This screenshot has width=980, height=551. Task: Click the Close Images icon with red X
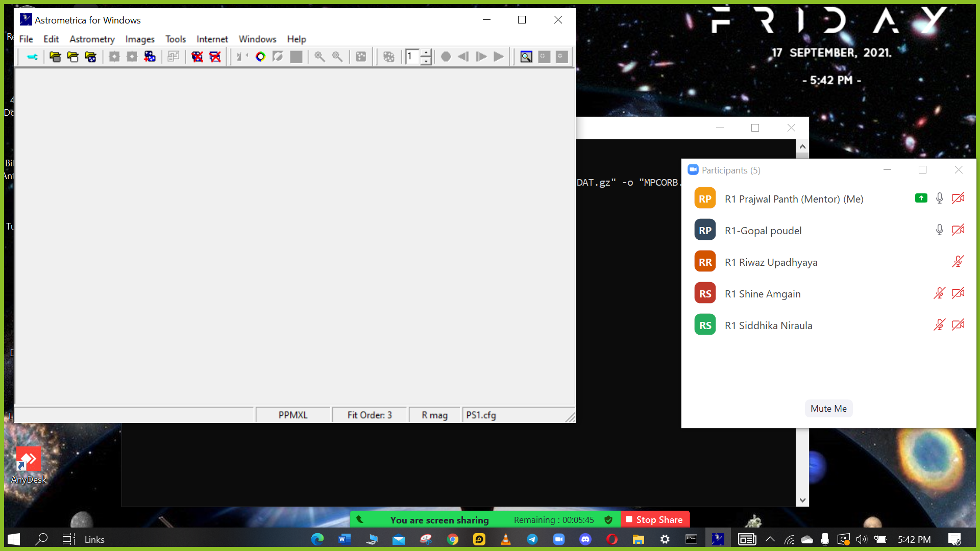(x=197, y=57)
